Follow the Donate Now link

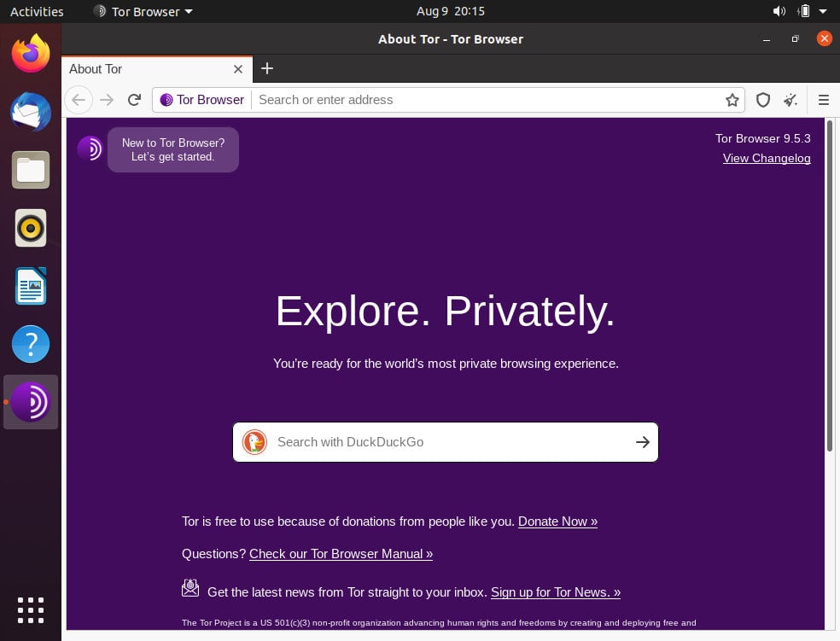tap(557, 522)
